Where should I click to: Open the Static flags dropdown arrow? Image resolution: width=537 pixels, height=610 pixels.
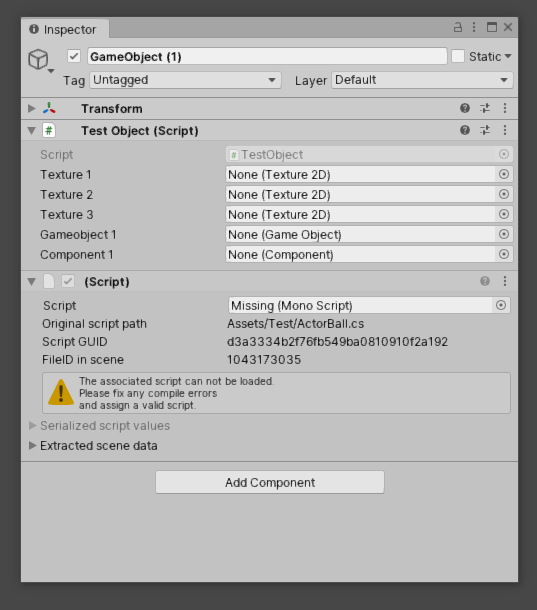[508, 57]
